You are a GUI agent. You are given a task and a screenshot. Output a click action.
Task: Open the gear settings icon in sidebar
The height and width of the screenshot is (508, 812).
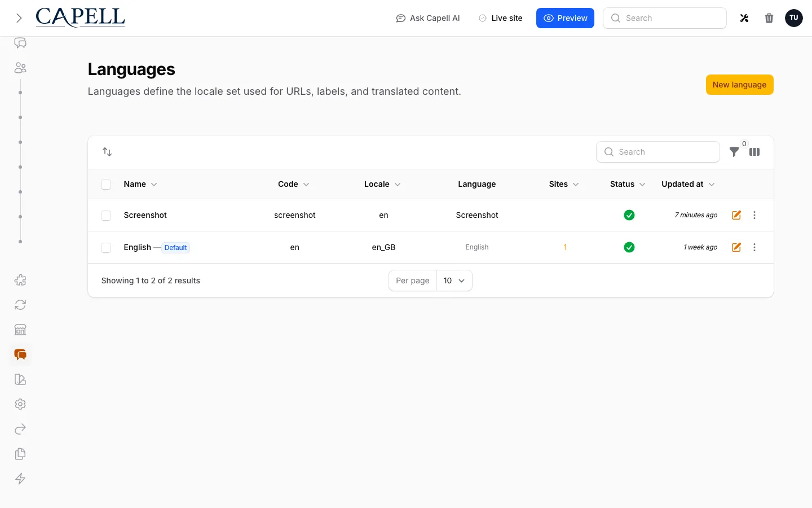(20, 404)
